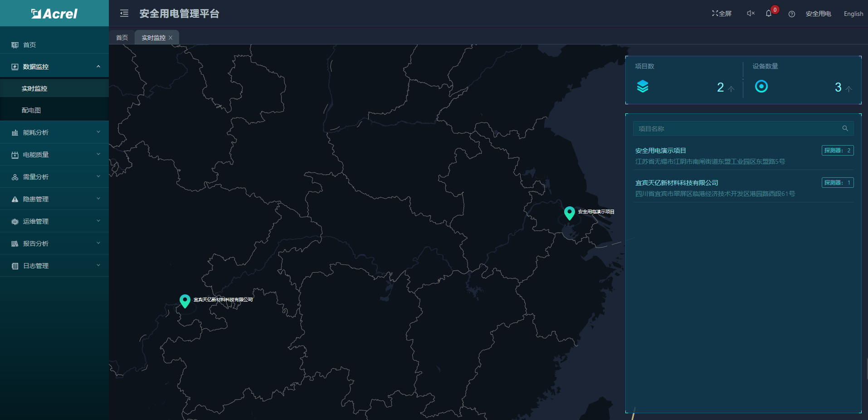Viewport: 868px width, 420px height.
Task: Enter fullscreen mode via 全屏 icon
Action: pyautogui.click(x=722, y=14)
